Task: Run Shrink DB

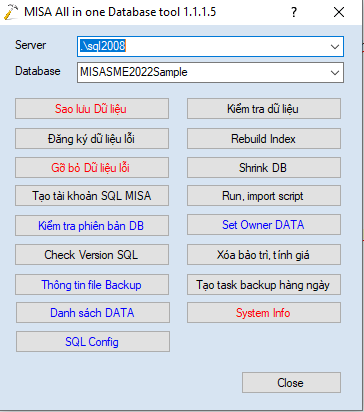Action: [264, 167]
